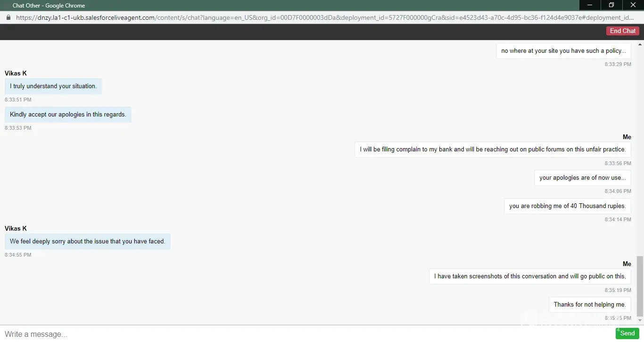Click the message 'no where at your site you have such a policy...'
This screenshot has width=644, height=342.
click(563, 51)
